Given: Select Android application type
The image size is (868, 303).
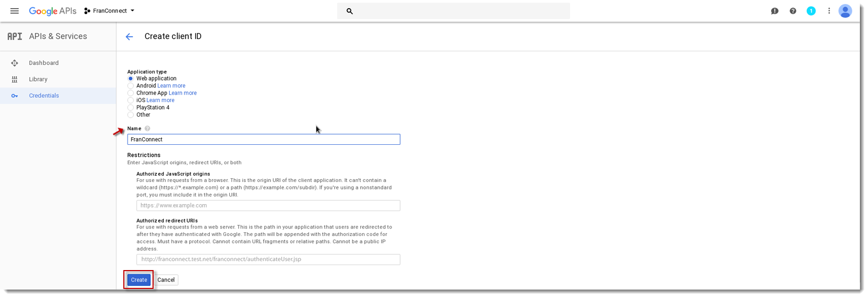Looking at the screenshot, I should tap(130, 86).
